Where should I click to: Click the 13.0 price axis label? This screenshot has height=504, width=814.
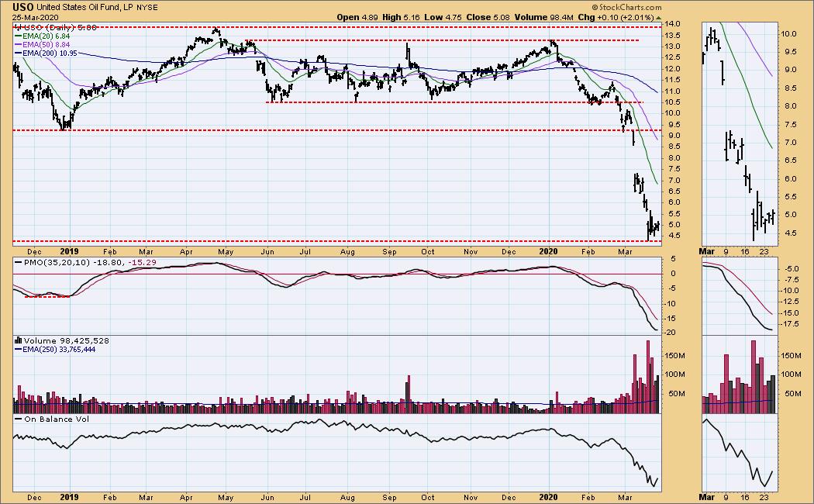coord(672,47)
